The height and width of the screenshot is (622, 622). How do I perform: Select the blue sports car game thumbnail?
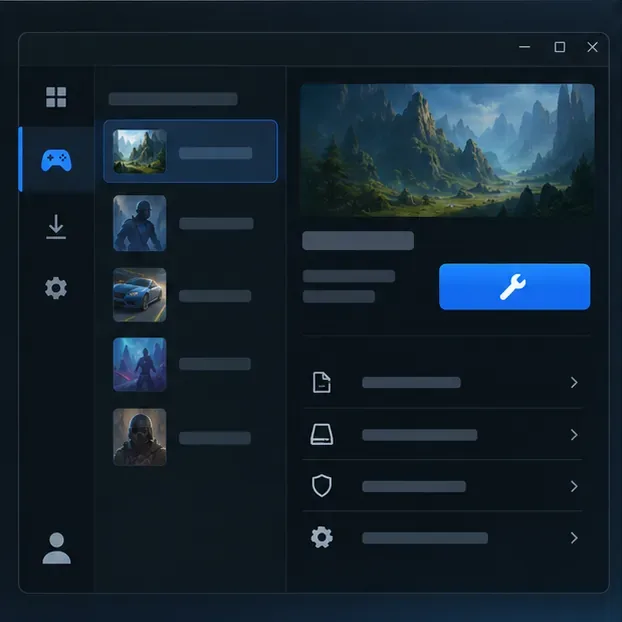(140, 295)
